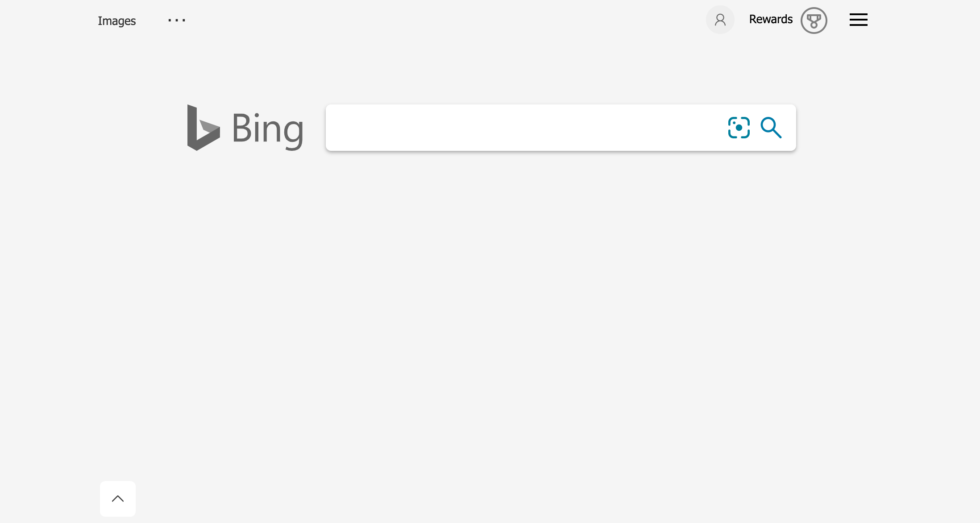Collapse the page with the up arrow
This screenshot has height=523, width=980.
tap(118, 498)
